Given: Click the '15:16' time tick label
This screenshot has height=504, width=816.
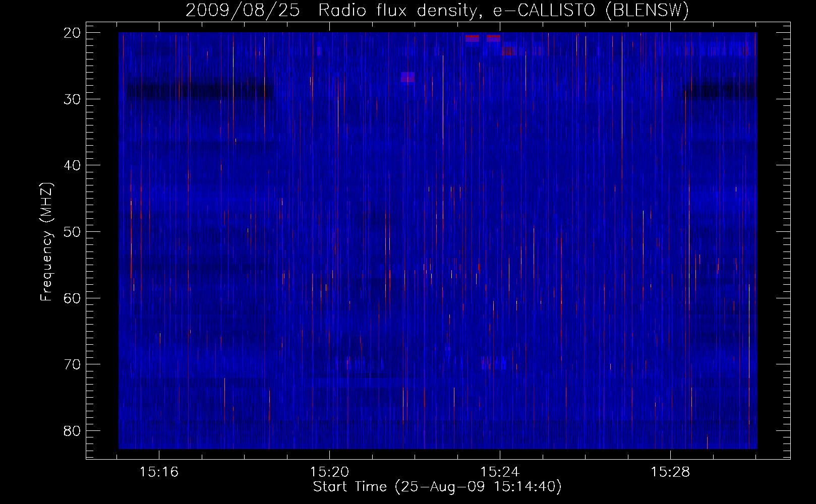Looking at the screenshot, I should 159,472.
